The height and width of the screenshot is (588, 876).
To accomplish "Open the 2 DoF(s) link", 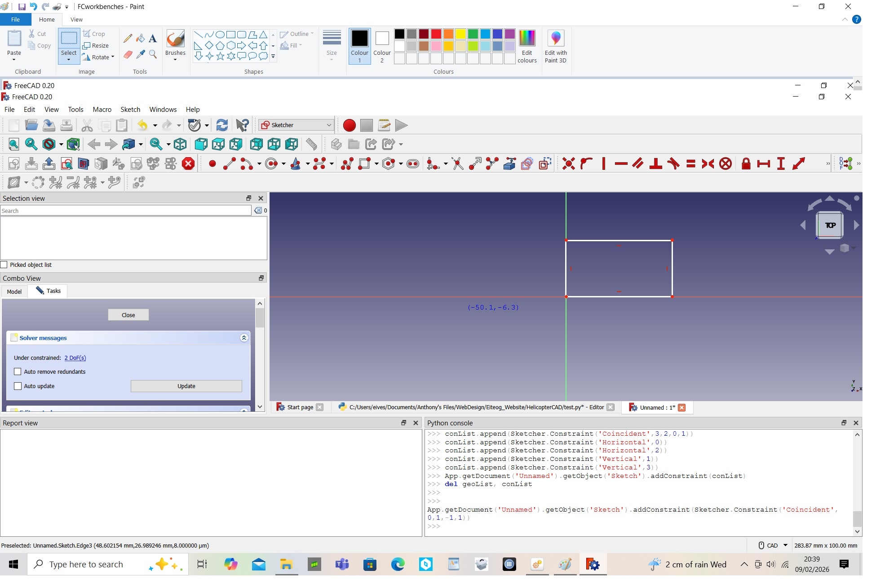I will [x=75, y=358].
